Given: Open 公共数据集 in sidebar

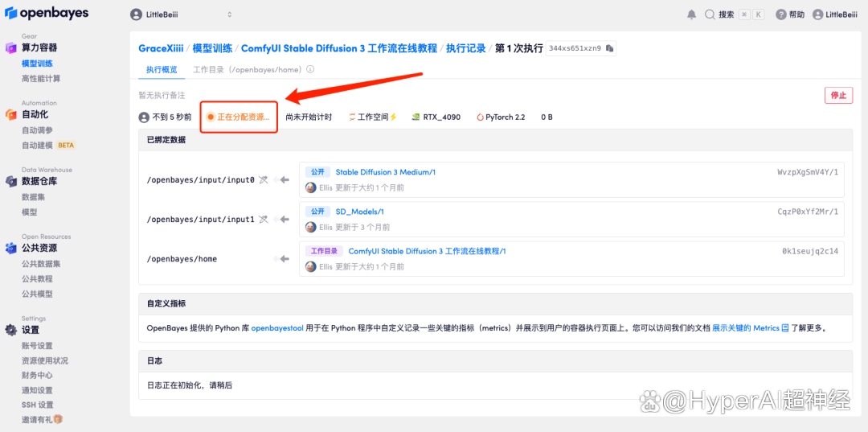Looking at the screenshot, I should pos(41,264).
